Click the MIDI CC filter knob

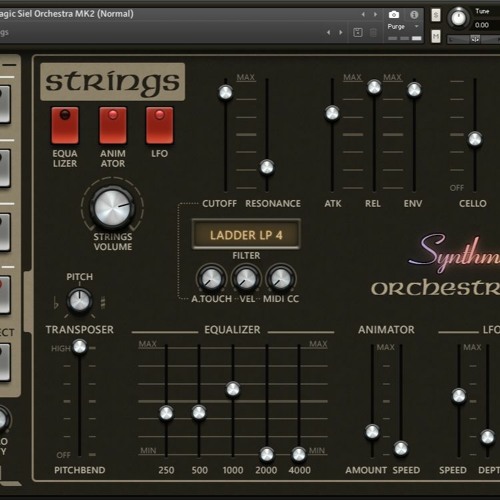[x=281, y=279]
